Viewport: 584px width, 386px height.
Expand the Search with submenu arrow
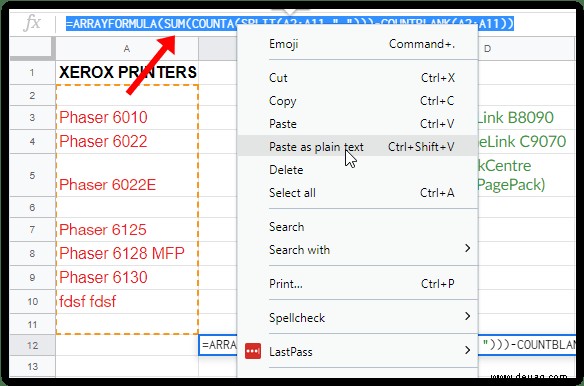[x=467, y=248]
